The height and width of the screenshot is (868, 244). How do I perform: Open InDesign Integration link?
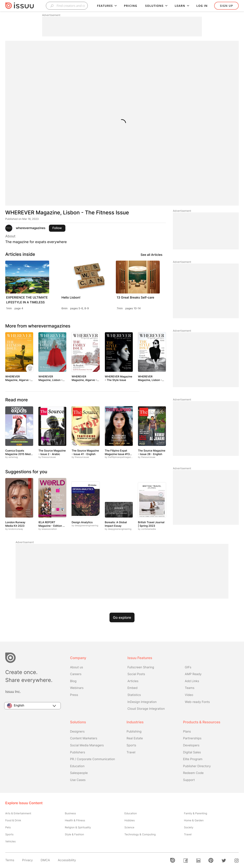142,702
